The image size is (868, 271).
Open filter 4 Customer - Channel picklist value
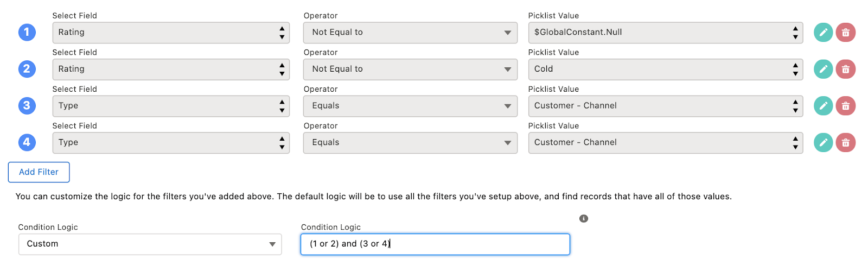[665, 142]
